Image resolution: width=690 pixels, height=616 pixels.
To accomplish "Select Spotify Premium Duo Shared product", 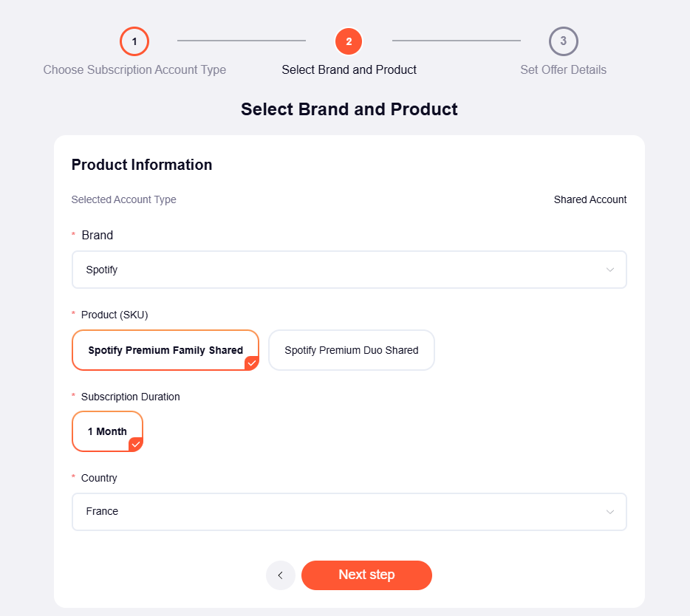I will coord(351,350).
